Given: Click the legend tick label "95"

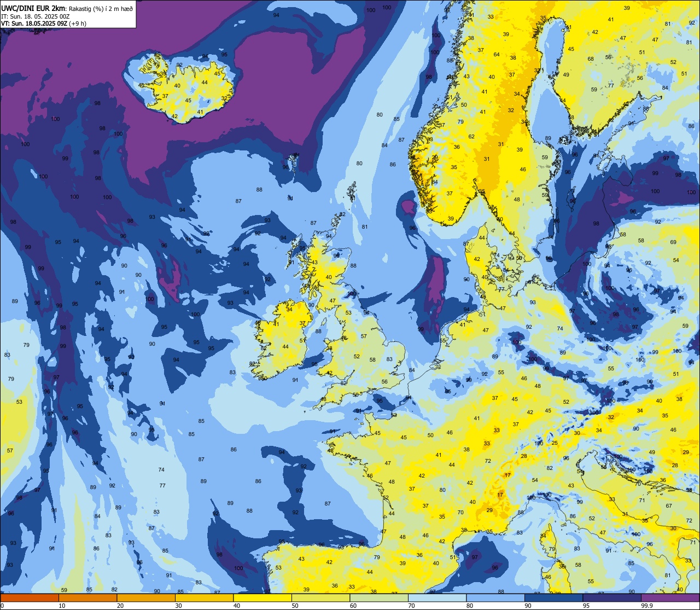Looking at the screenshot, I should coord(586,606).
